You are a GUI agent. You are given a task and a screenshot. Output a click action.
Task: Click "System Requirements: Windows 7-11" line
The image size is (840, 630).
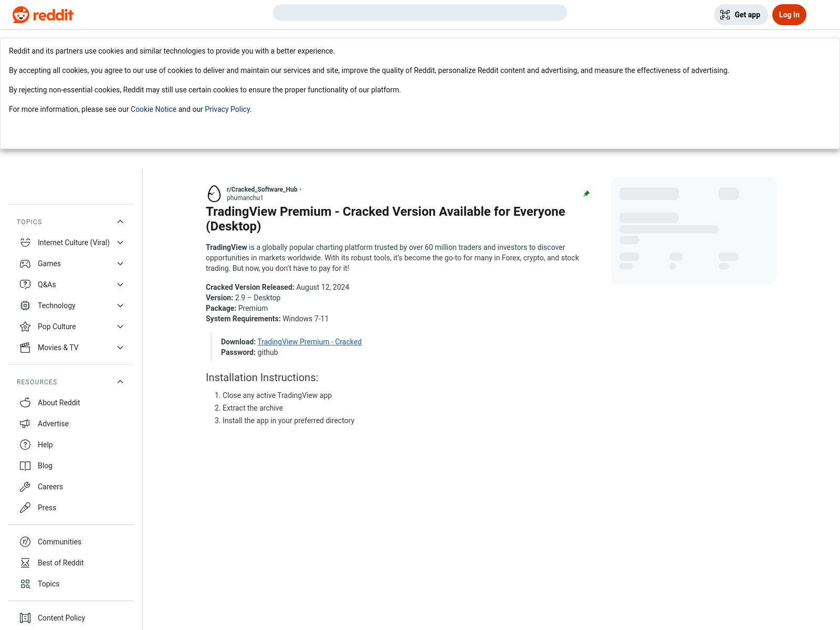[x=267, y=319]
